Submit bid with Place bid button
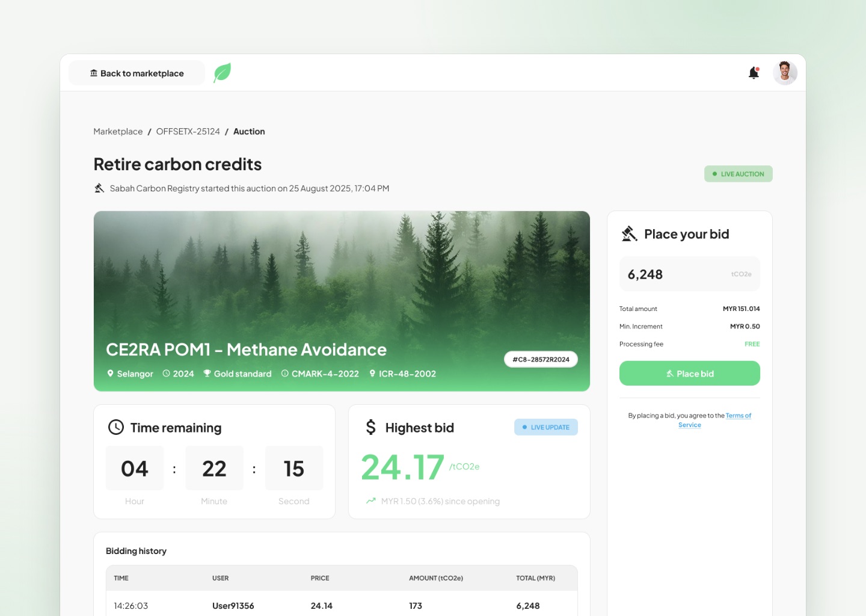866x616 pixels. pyautogui.click(x=690, y=374)
